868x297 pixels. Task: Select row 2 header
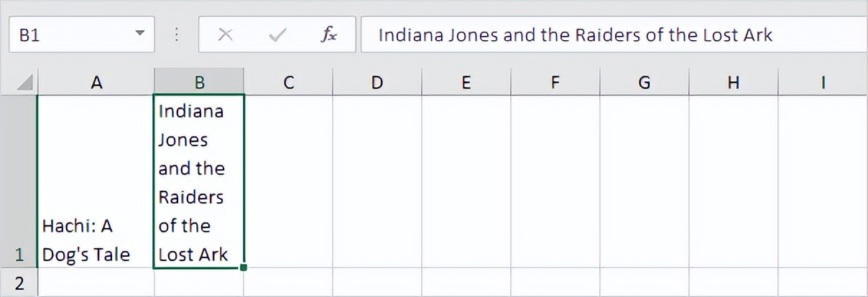(x=19, y=283)
